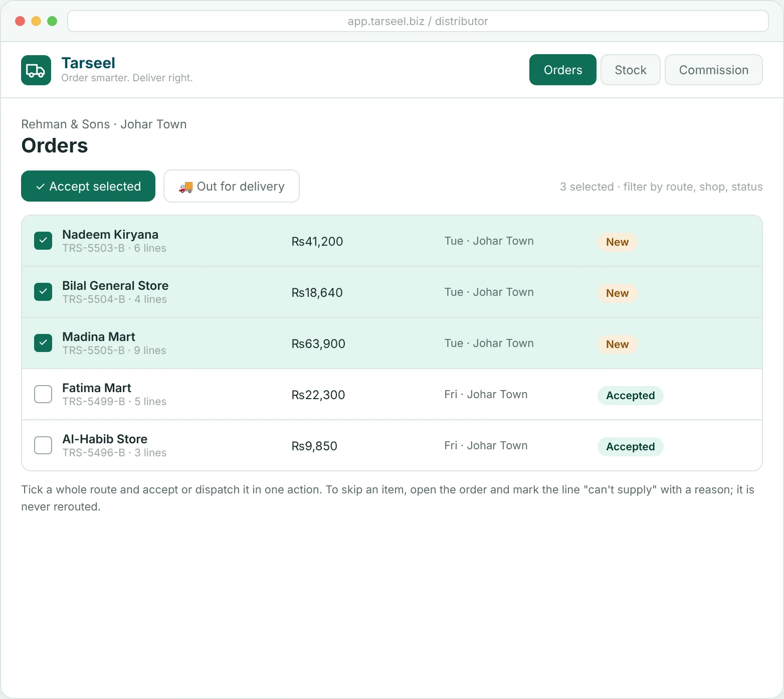Open the Bilal General Store order name

pyautogui.click(x=115, y=286)
